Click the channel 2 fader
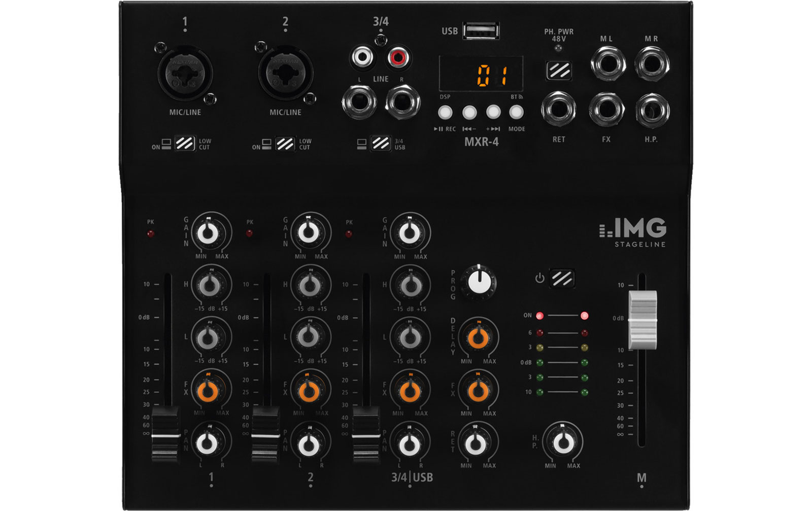 coord(266,435)
